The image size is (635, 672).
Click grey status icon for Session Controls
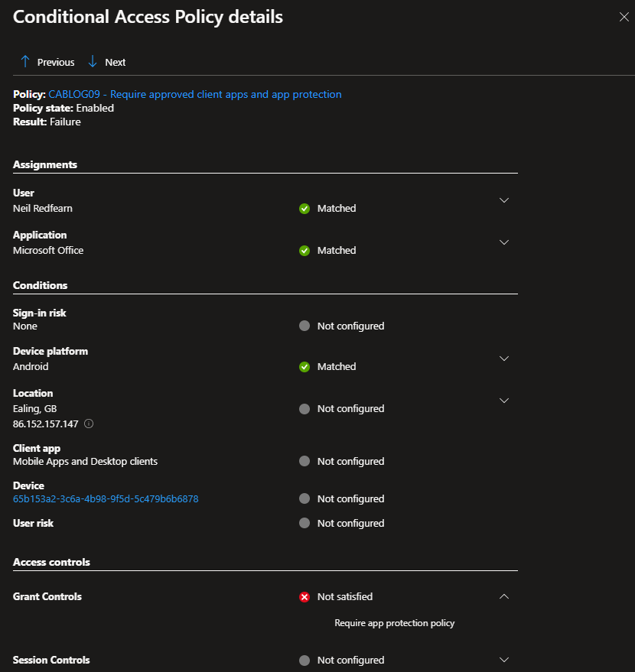pos(304,661)
